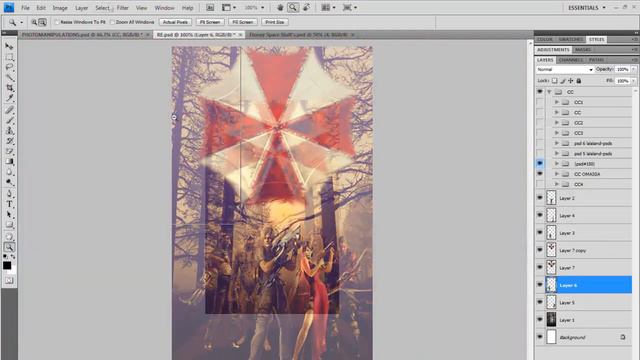Click Lock position icon

tap(571, 81)
